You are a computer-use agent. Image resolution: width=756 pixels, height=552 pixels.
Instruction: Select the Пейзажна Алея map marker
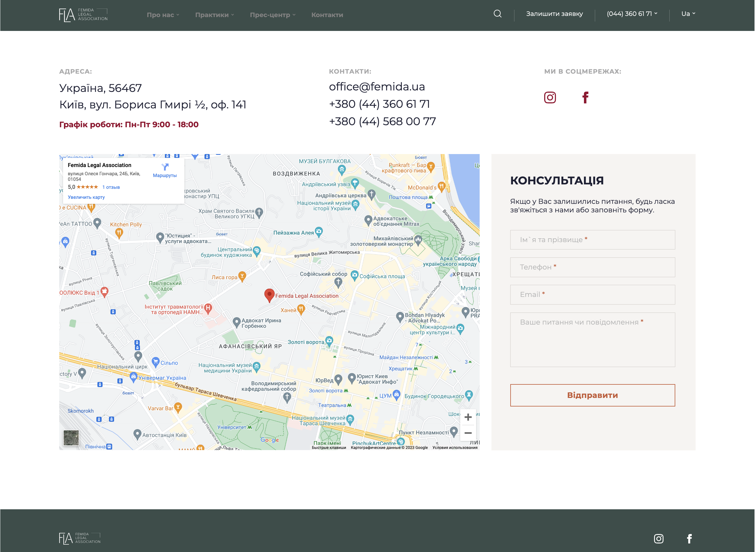pos(319,232)
